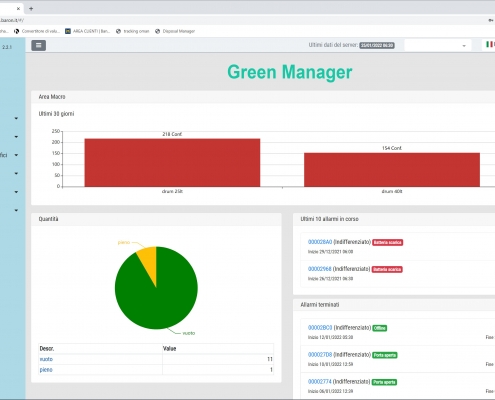The image size is (495, 400).
Task: Click the 'drum 25lt' axis label
Action: 172,192
